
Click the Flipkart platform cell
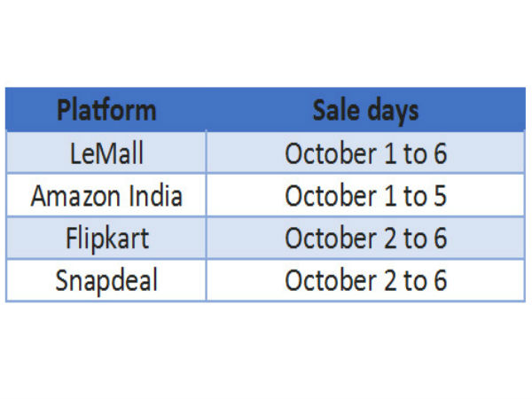coord(106,239)
